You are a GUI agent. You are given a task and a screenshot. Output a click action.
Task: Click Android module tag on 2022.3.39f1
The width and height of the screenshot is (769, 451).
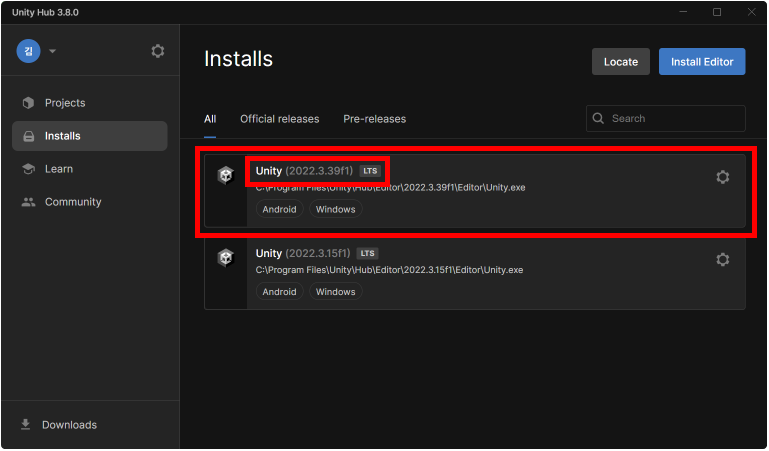(x=280, y=209)
